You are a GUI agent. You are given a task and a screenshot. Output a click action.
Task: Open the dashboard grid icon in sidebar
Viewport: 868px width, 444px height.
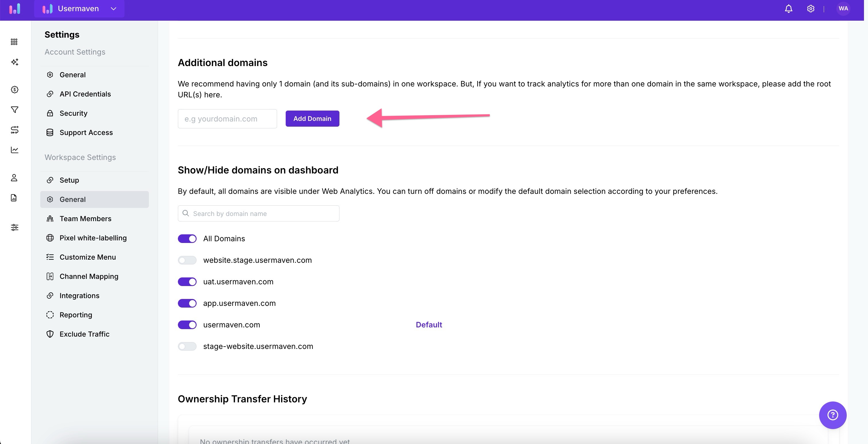tap(14, 42)
